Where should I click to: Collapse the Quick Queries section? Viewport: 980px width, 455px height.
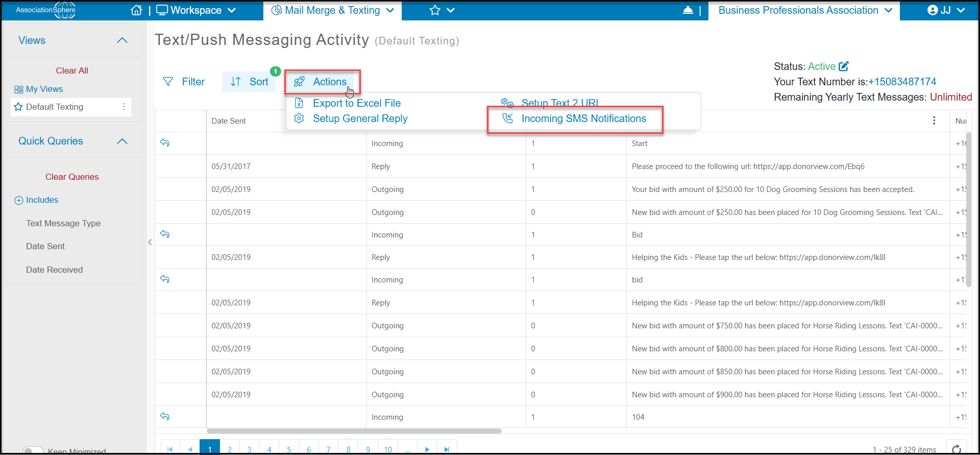coord(122,141)
